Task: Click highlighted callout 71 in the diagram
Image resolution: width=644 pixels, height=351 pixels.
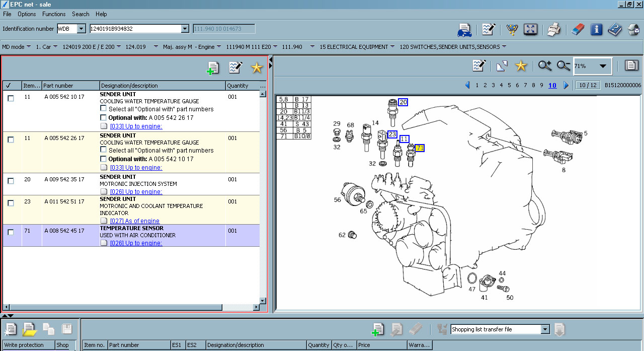Action: coord(420,148)
